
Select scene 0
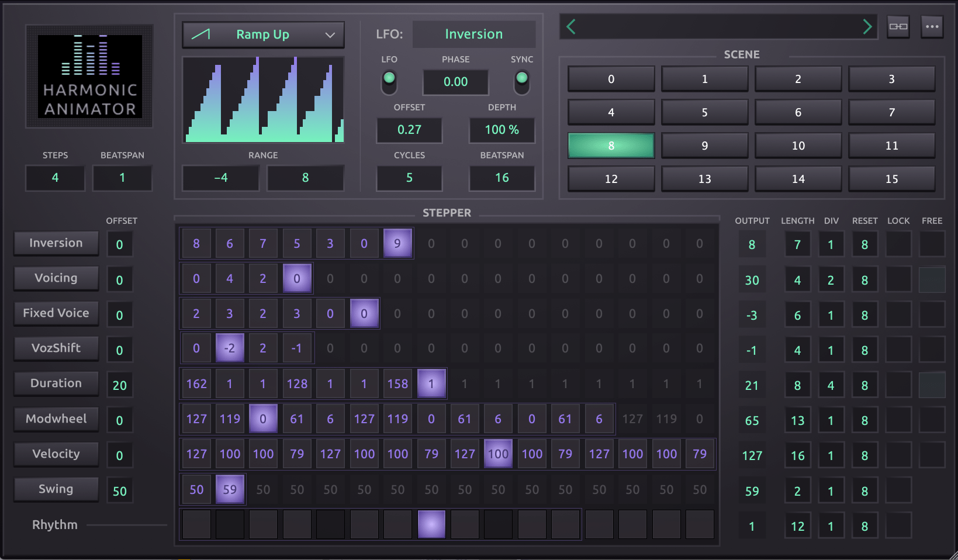(x=611, y=79)
